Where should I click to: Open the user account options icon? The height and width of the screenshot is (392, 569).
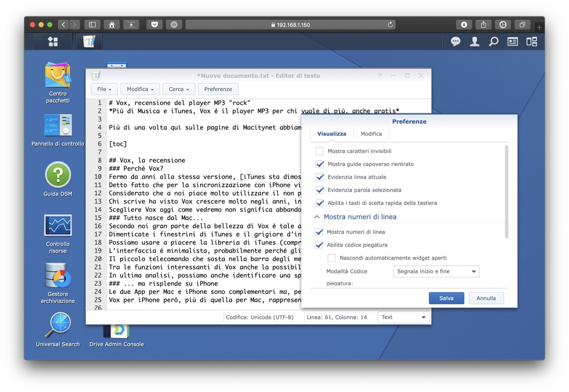pyautogui.click(x=474, y=42)
